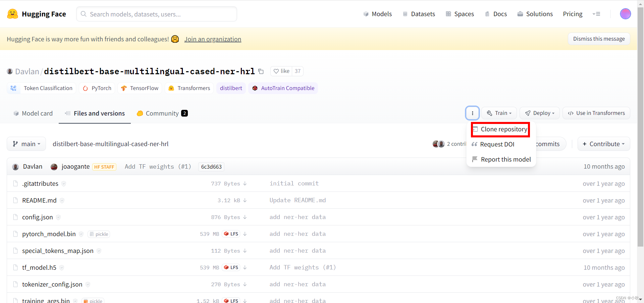The image size is (644, 303).
Task: Open the 'Update README.md' commit message
Action: [298, 200]
